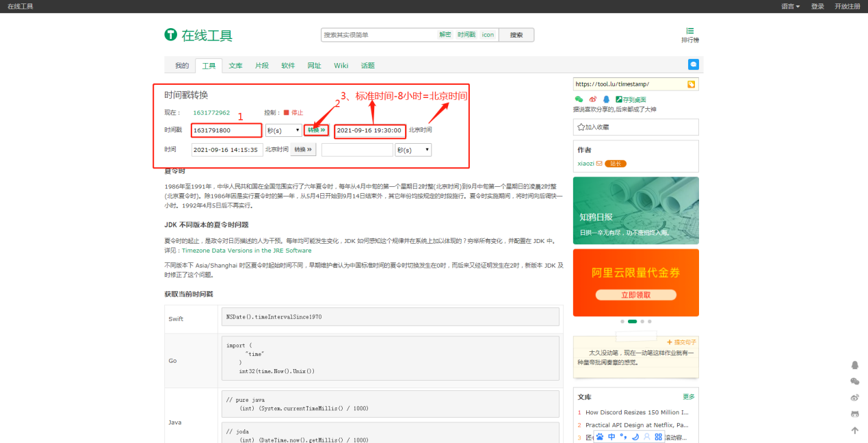Viewport: 868px width, 443px height.
Task: Click the star icon in 加入收藏
Action: [581, 127]
